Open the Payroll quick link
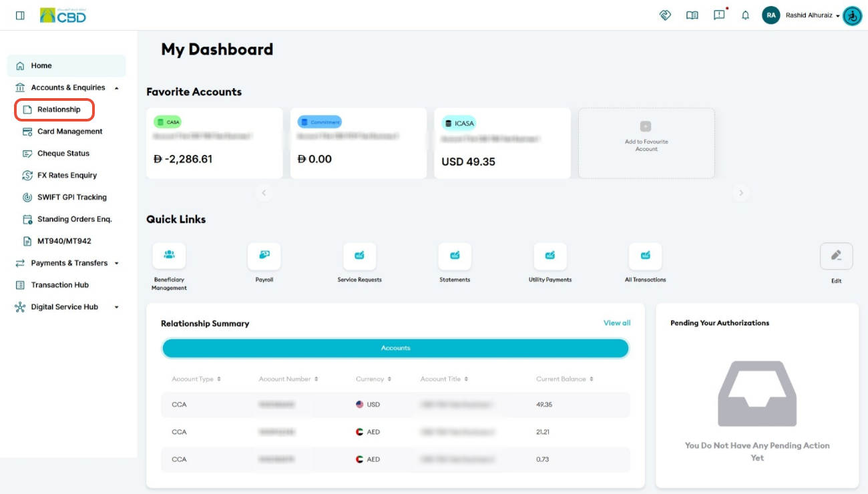This screenshot has width=868, height=494. (264, 263)
